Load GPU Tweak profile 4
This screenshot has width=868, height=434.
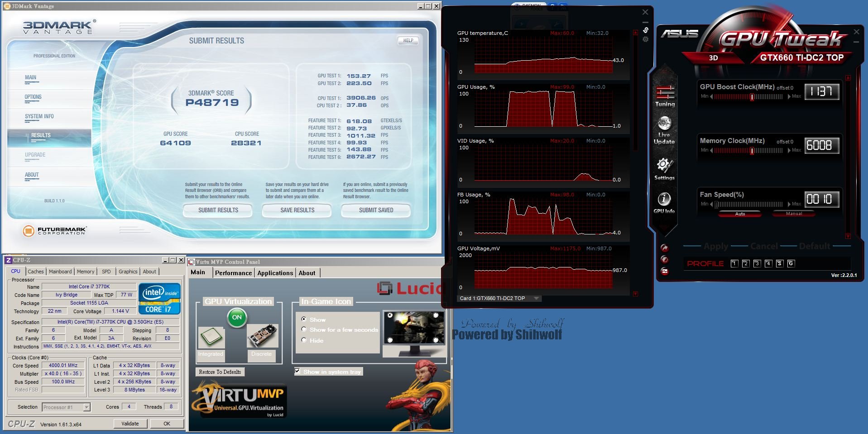coord(768,263)
